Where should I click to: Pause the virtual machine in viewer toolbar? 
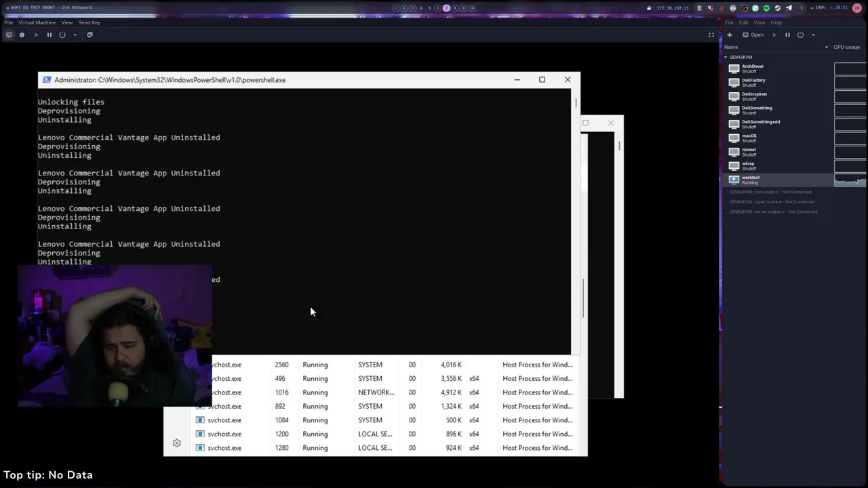(49, 35)
